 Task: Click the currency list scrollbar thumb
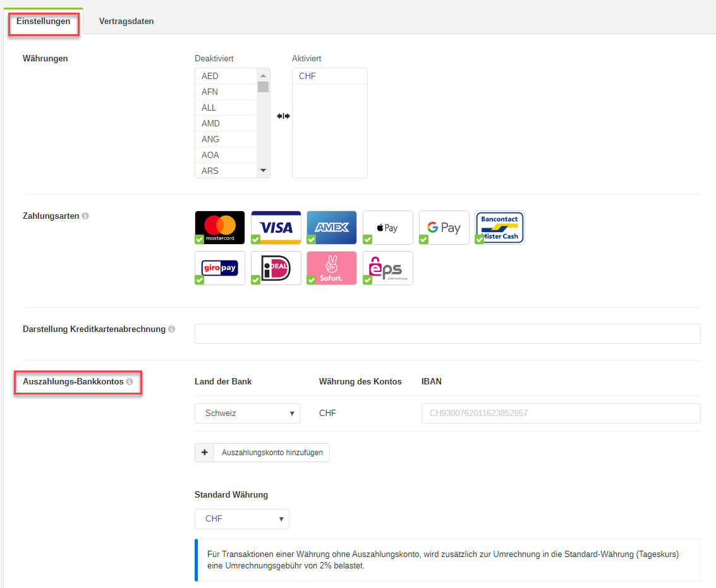pyautogui.click(x=263, y=87)
